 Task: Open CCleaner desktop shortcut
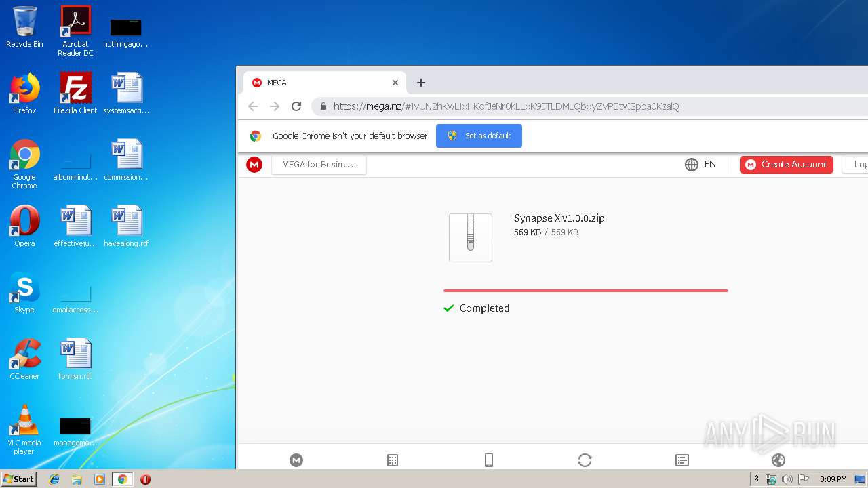[24, 359]
